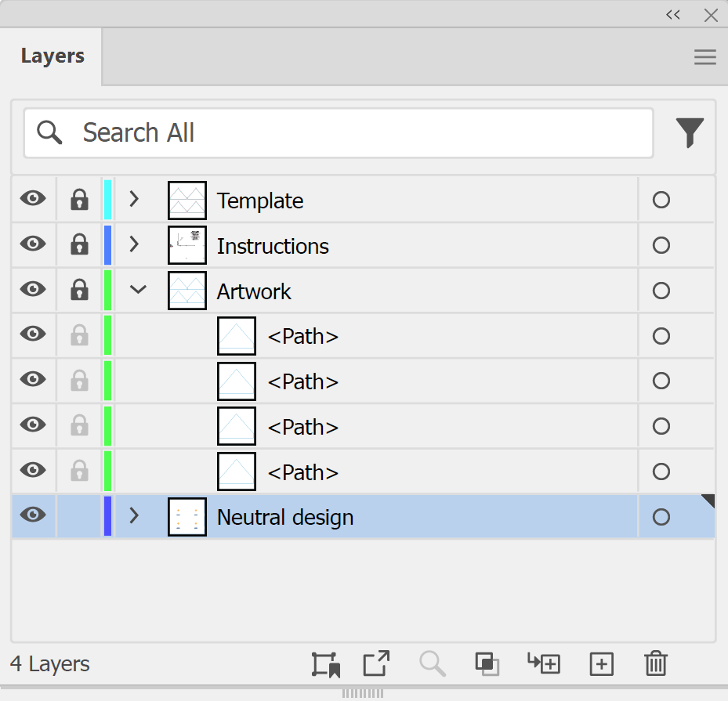Expand the Neutral design layer
728x701 pixels.
click(x=134, y=515)
